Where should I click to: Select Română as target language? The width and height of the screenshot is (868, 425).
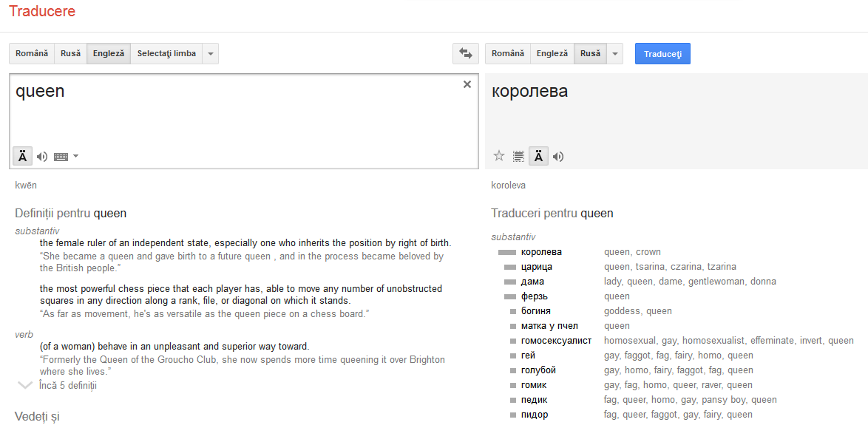[508, 54]
